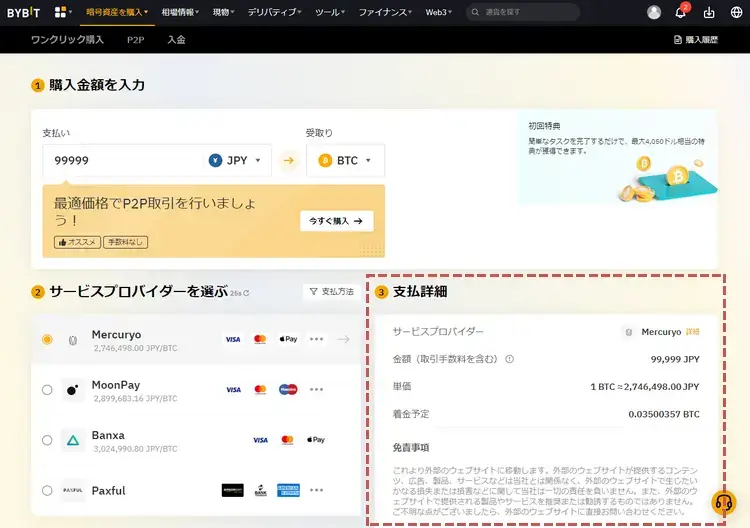The width and height of the screenshot is (750, 528).
Task: Click the 0.03500357 BTC value
Action: pos(664,414)
